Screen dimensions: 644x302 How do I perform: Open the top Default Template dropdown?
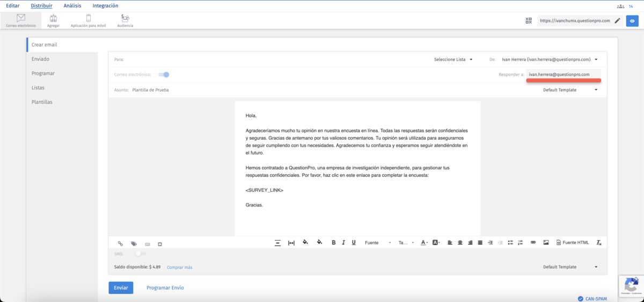click(570, 90)
